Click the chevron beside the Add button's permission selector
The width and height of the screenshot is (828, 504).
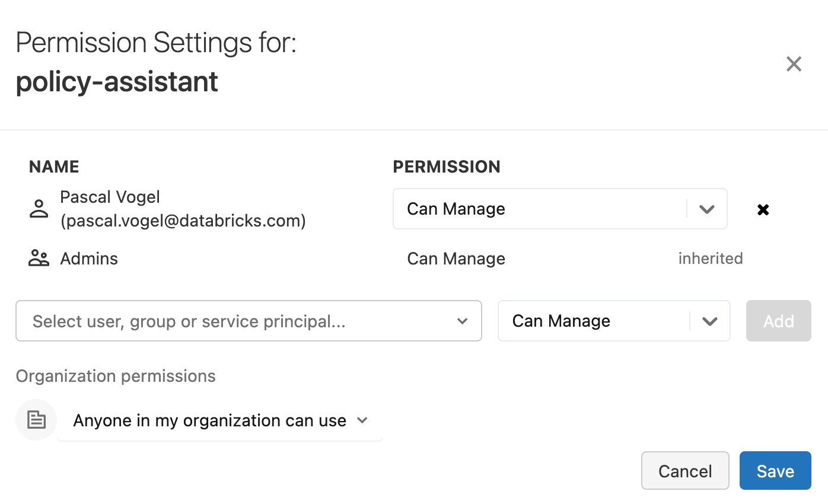(710, 321)
